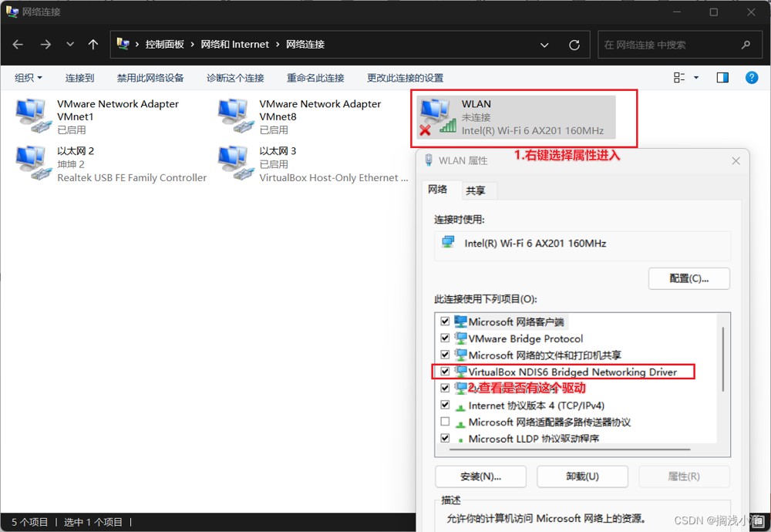Click 诊断这个连接 in the command bar

[235, 78]
